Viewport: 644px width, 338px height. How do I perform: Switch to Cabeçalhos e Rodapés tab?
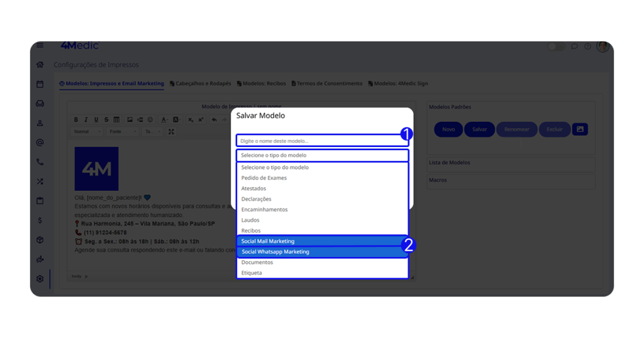pyautogui.click(x=201, y=84)
